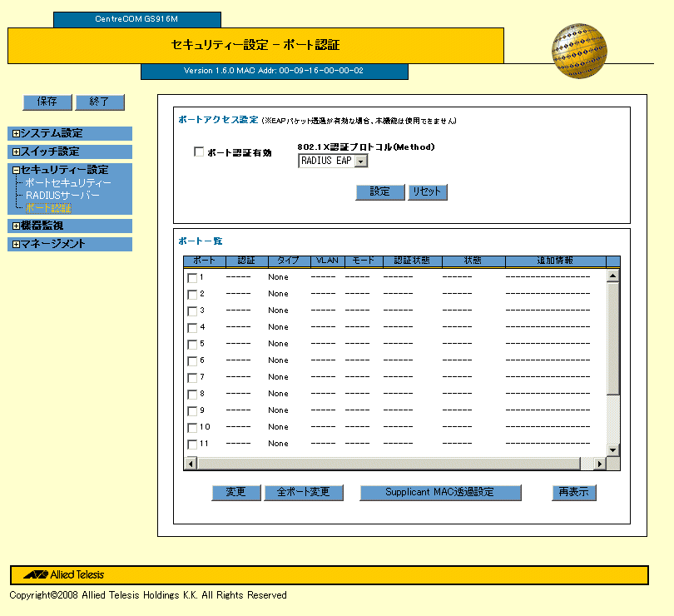Viewport: 674px width, 616px height.
Task: Expand the スイッチ設定 menu section
Action: pos(16,152)
